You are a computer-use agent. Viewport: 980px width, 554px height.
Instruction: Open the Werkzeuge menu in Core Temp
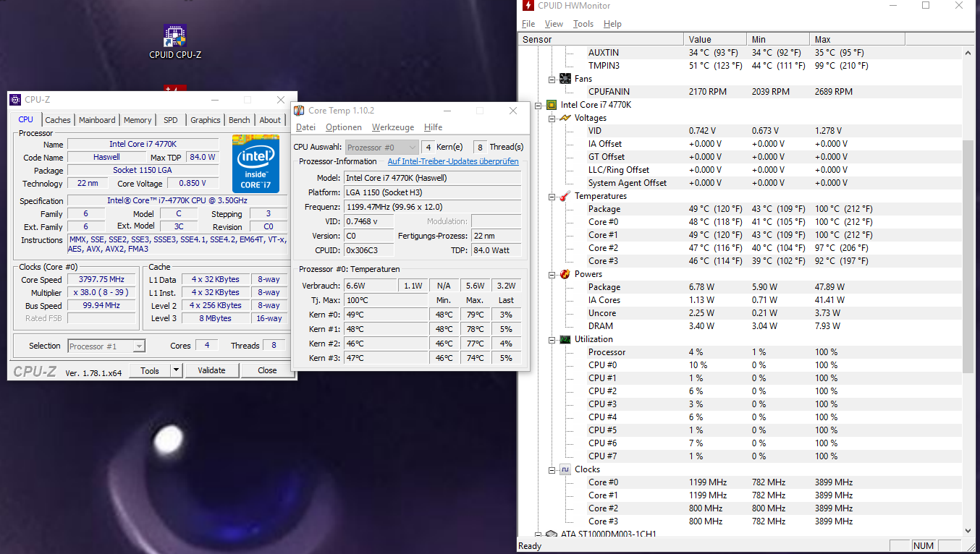(393, 127)
